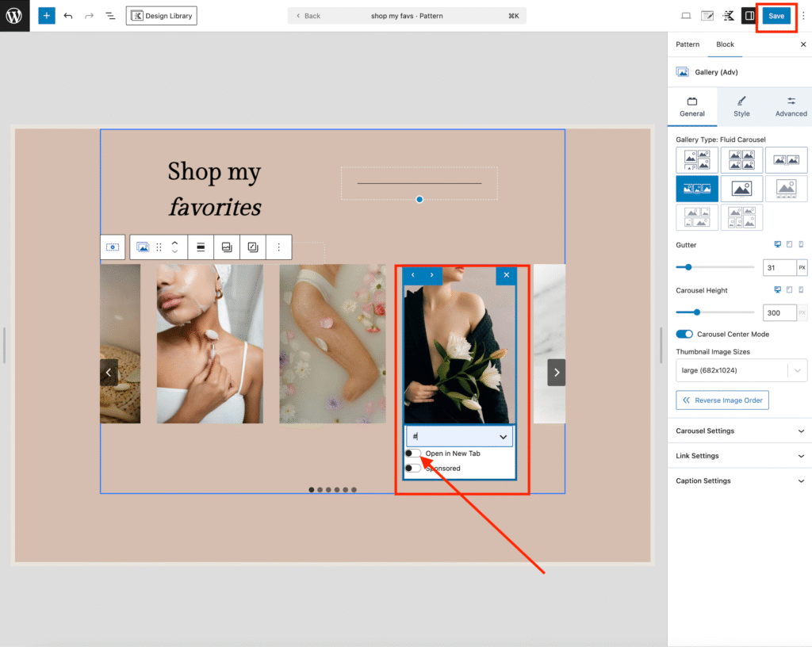Click the next carousel slide arrow
The image size is (812, 647).
coord(557,373)
